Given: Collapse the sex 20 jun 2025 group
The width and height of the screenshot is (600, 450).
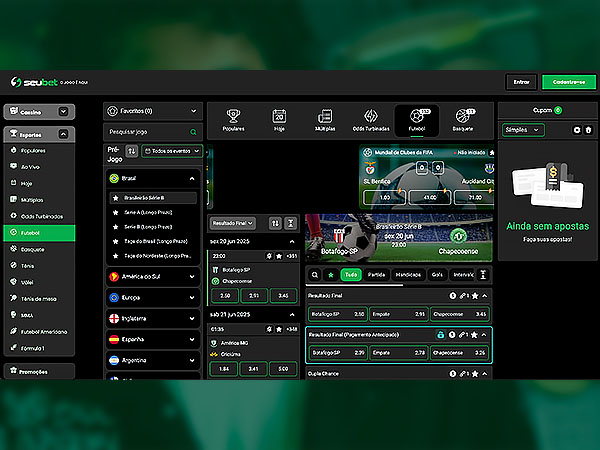Looking at the screenshot, I should coord(292,241).
